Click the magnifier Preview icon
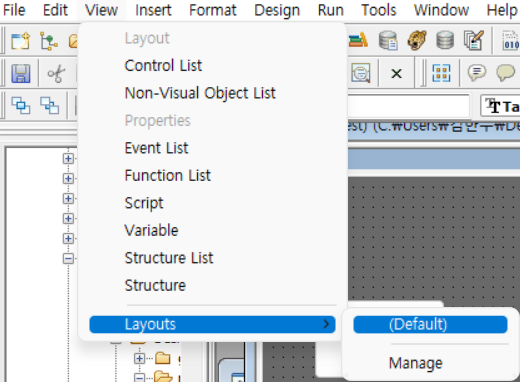This screenshot has width=520, height=382. click(x=361, y=73)
